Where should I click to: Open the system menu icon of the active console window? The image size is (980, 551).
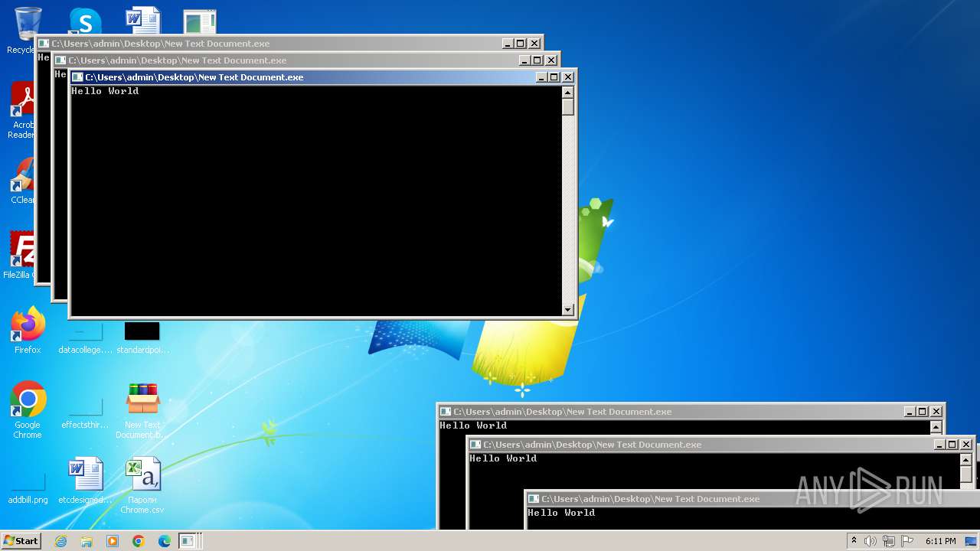coord(77,77)
